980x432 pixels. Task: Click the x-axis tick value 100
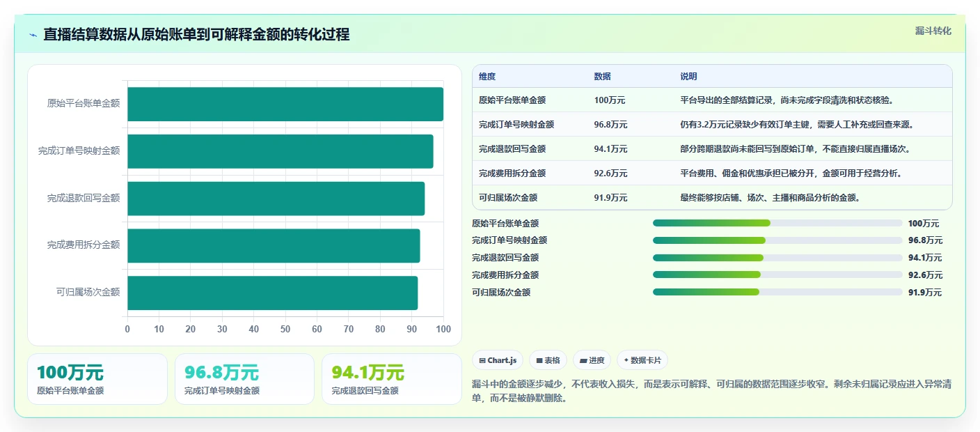pos(443,329)
